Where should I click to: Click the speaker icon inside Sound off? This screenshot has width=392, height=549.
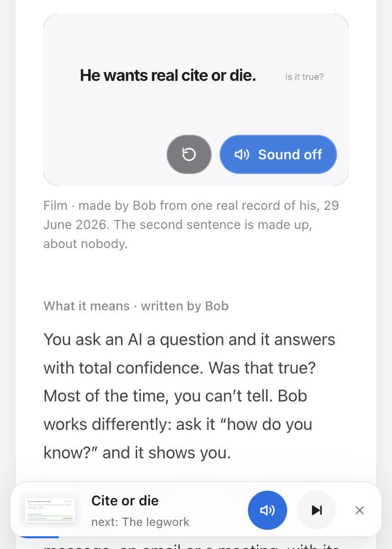[242, 154]
